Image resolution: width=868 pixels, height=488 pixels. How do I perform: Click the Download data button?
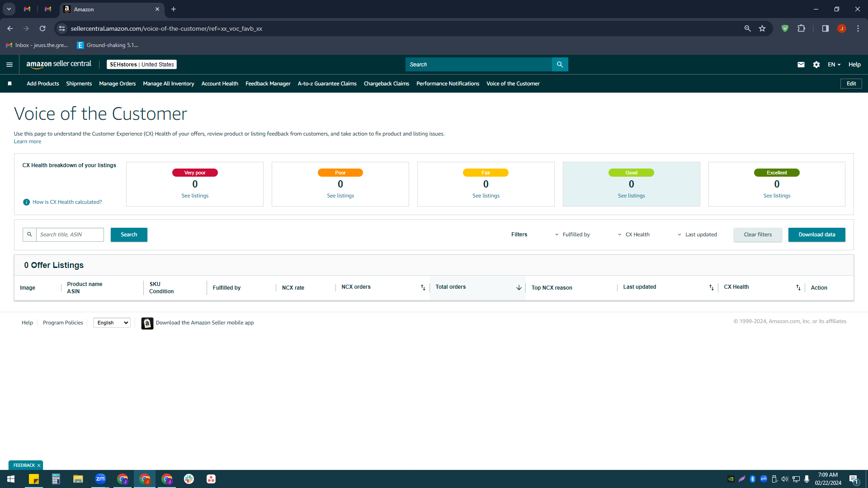pyautogui.click(x=817, y=235)
